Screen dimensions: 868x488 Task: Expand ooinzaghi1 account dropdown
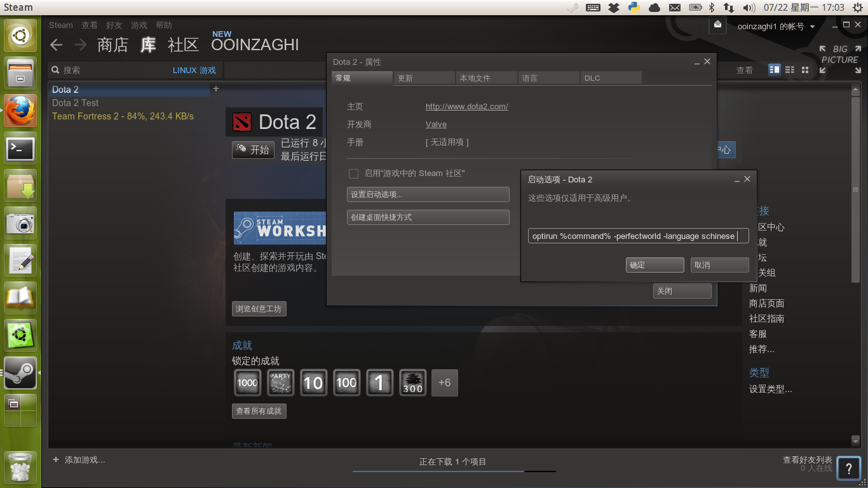(x=776, y=27)
